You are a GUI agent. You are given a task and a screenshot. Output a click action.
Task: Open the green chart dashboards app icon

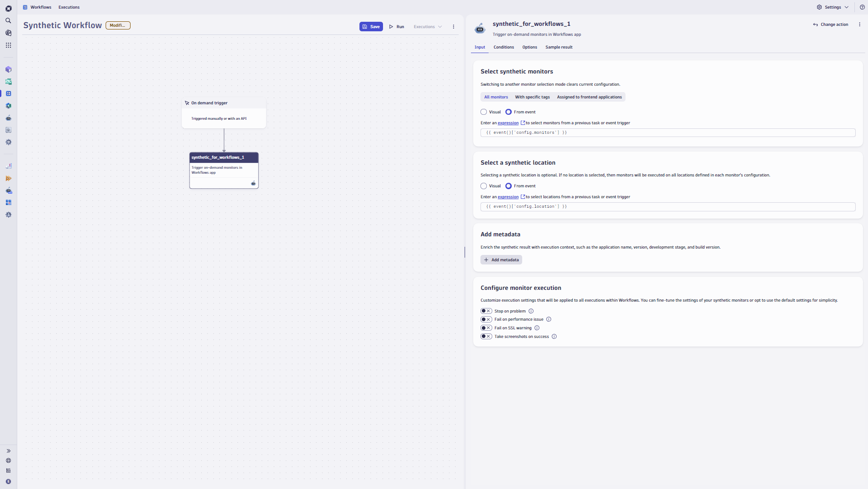tap(8, 82)
